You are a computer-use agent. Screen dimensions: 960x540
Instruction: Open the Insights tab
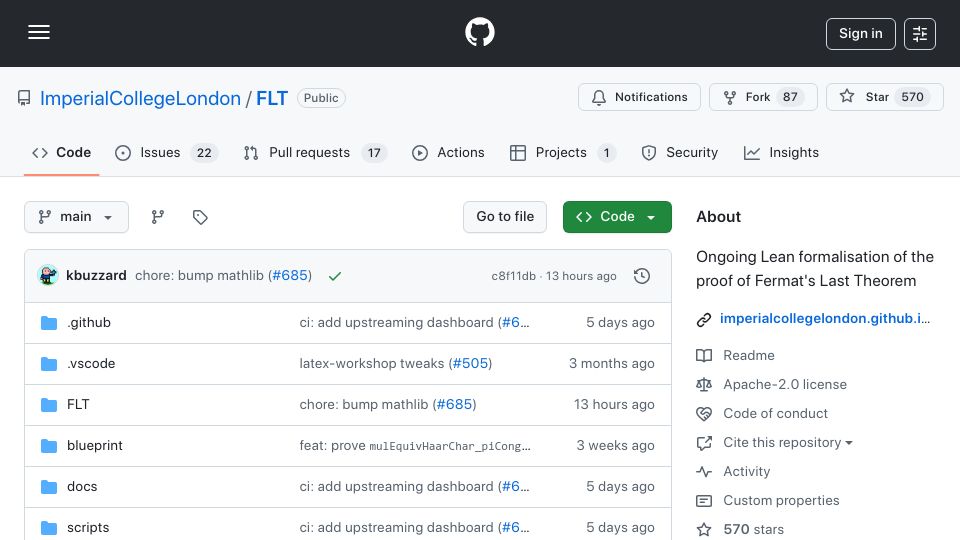pyautogui.click(x=781, y=152)
